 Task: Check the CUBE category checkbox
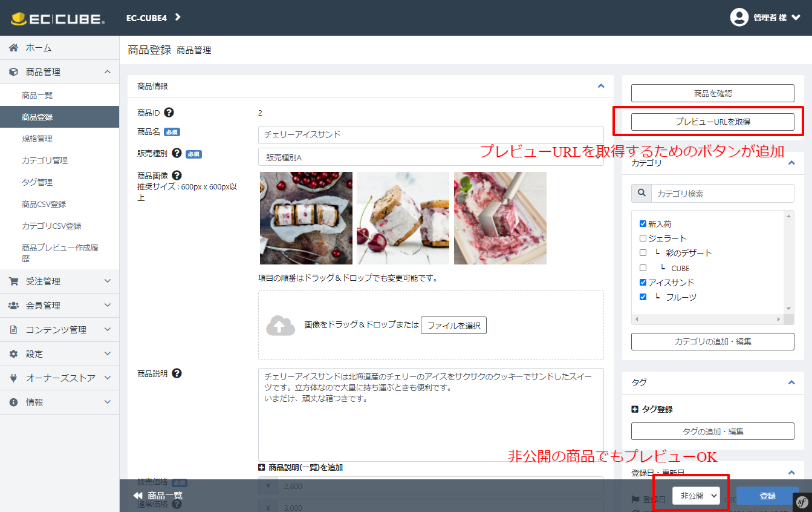click(x=643, y=267)
